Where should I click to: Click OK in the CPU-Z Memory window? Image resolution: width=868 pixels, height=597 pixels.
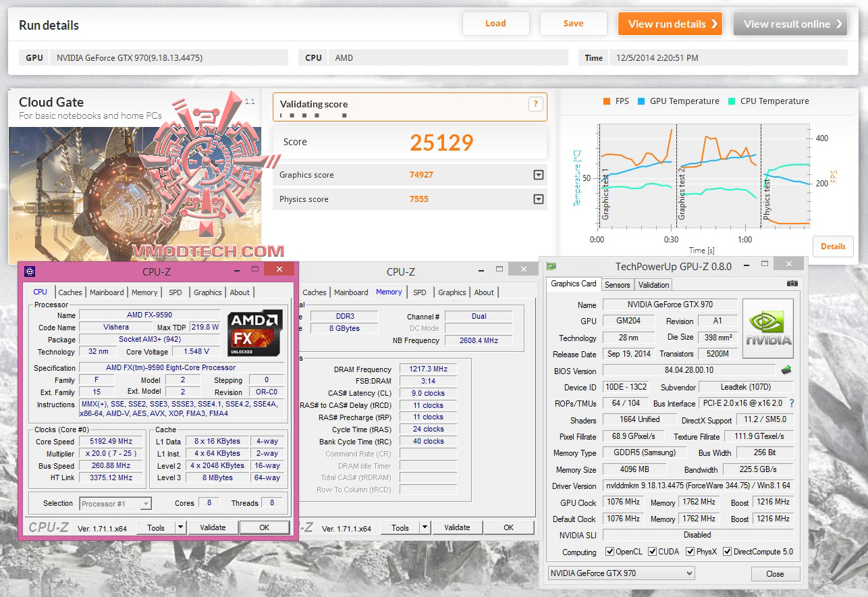pos(509,527)
